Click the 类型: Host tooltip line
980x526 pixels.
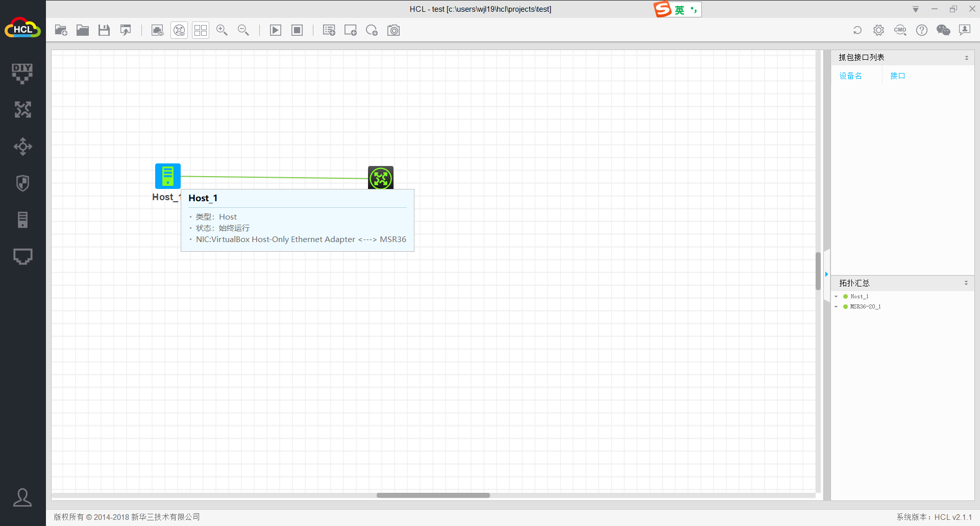point(216,217)
